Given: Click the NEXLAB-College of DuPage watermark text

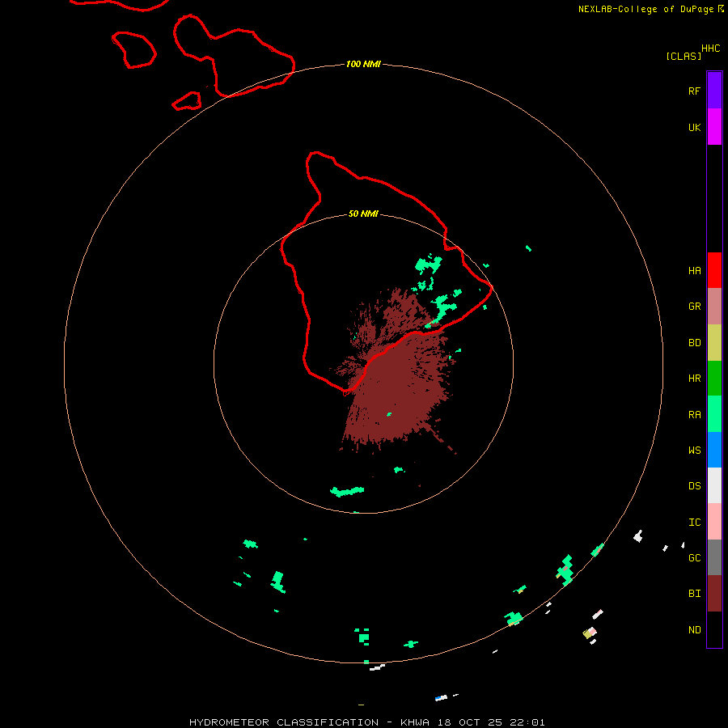Looking at the screenshot, I should point(647,9).
